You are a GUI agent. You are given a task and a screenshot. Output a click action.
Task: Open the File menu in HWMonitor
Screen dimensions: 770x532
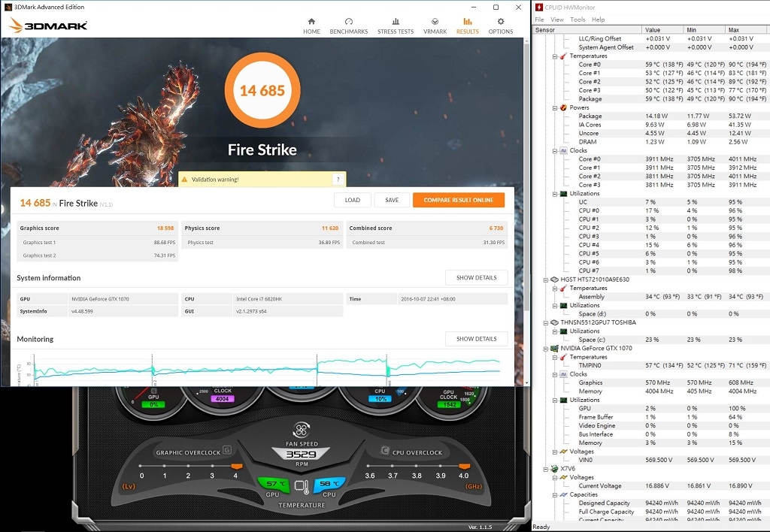[539, 20]
